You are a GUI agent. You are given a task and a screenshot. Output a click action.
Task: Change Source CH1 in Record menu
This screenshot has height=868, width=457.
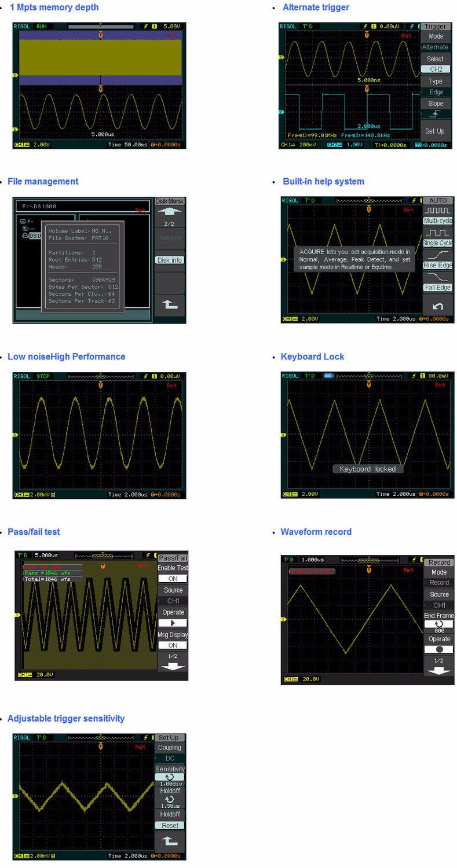click(439, 605)
